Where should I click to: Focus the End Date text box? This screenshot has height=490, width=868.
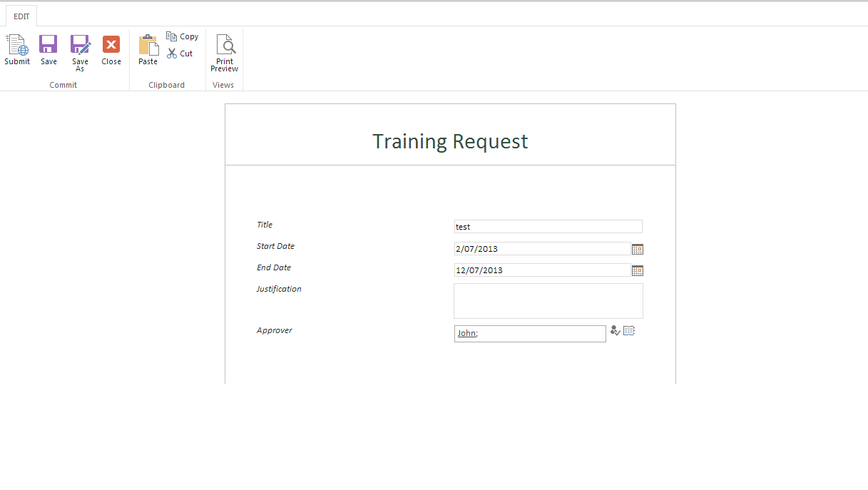[541, 270]
